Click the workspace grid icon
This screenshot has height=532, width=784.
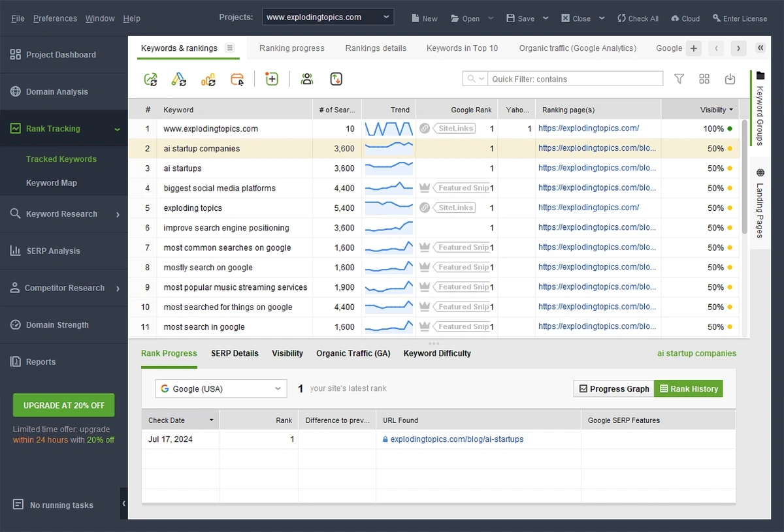(x=704, y=79)
